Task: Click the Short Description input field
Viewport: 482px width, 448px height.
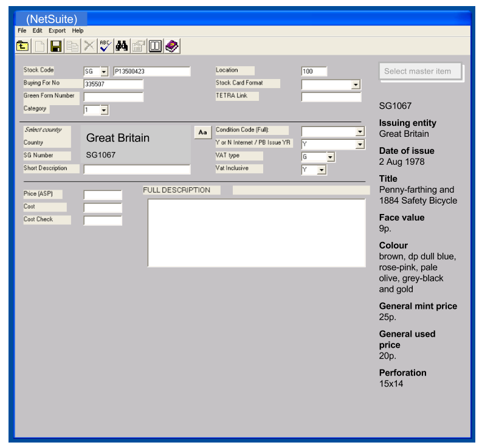Action: pyautogui.click(x=137, y=170)
